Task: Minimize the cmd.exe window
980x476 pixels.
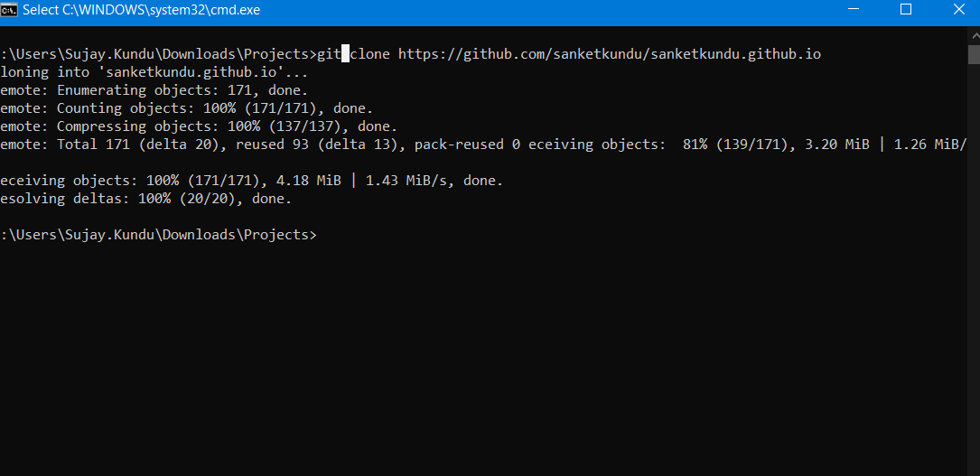Action: tap(854, 10)
